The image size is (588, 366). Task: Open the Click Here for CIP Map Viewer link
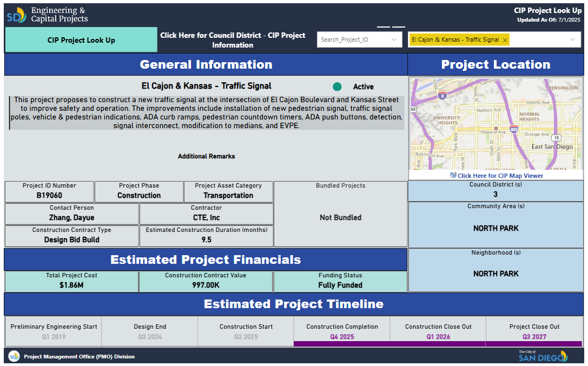tap(500, 176)
